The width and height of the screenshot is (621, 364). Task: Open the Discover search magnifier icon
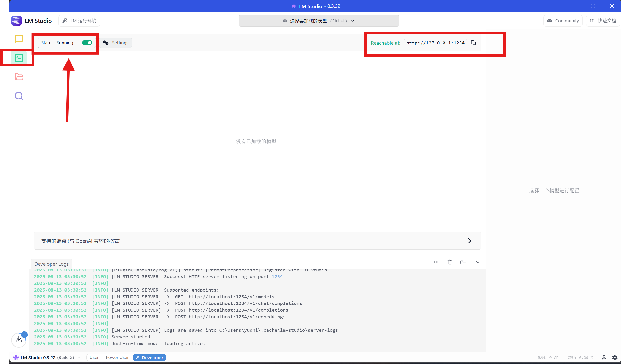click(19, 96)
